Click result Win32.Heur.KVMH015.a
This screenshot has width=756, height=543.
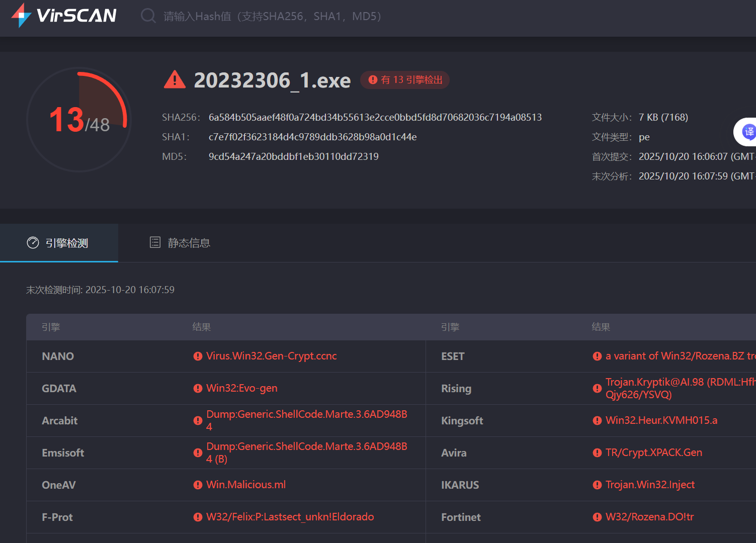coord(661,420)
